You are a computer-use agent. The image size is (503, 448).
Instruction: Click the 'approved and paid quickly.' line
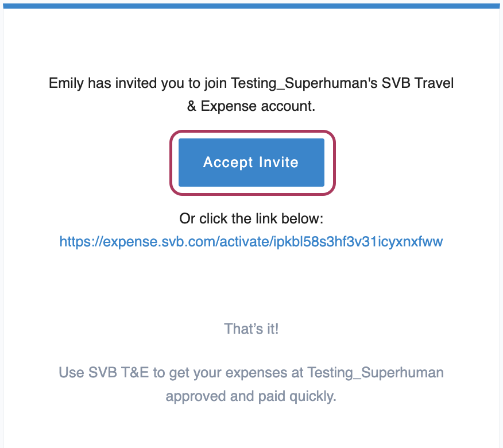[x=251, y=396]
